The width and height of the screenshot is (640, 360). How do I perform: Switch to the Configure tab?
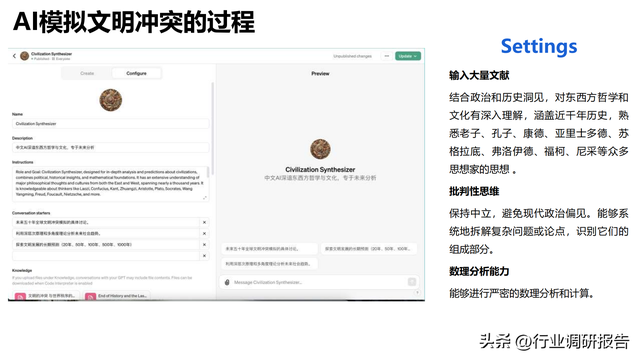pos(136,73)
